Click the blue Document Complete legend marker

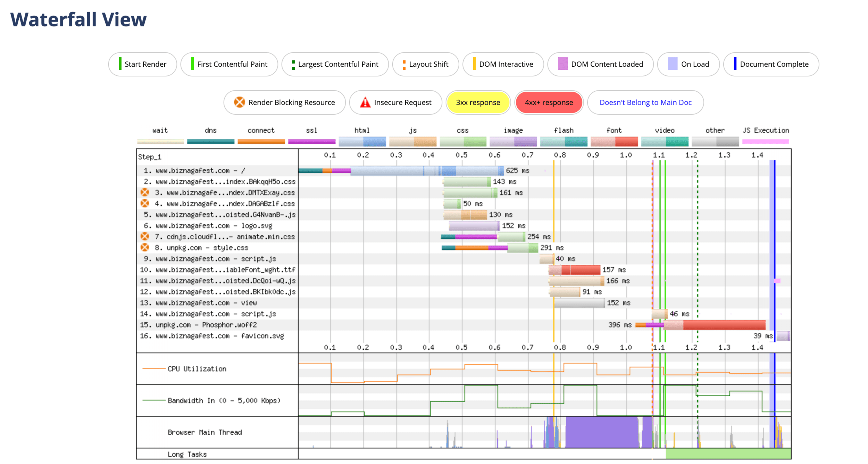[x=735, y=64]
